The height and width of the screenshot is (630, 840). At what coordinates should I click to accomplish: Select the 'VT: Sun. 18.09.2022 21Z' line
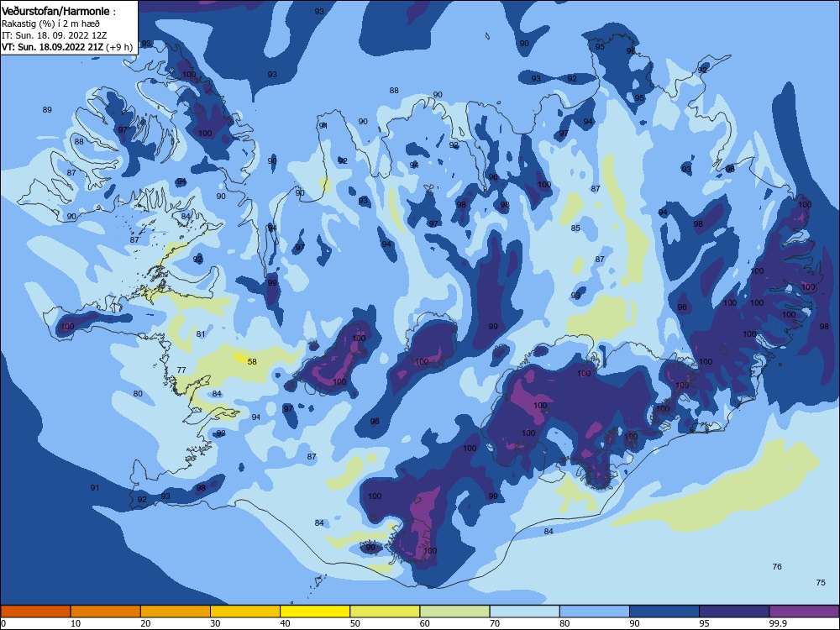[x=52, y=47]
